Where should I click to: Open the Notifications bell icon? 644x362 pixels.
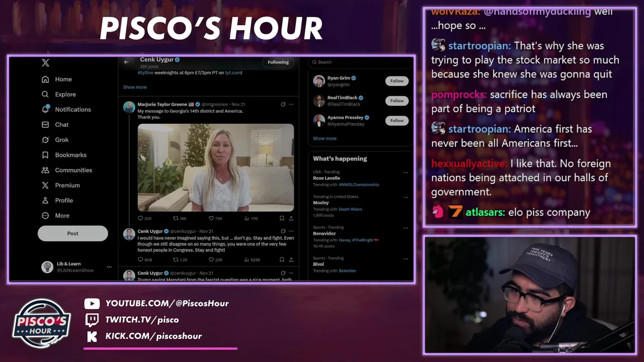coord(45,109)
